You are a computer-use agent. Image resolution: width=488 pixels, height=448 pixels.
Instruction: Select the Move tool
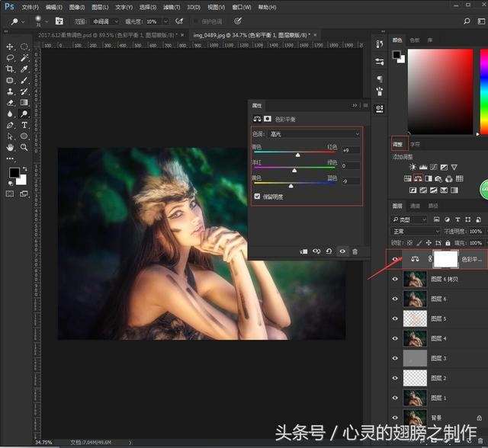(x=10, y=46)
